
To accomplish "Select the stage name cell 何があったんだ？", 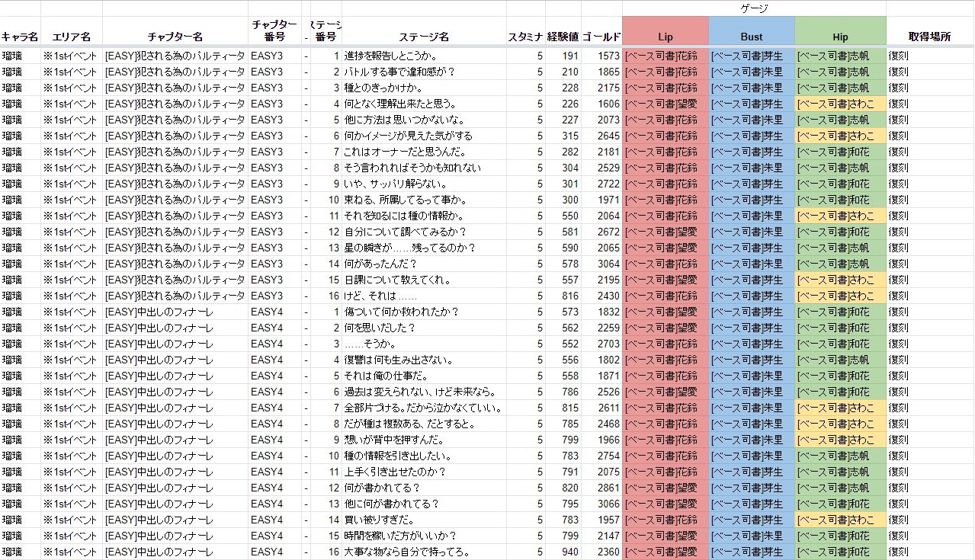I will [x=380, y=264].
